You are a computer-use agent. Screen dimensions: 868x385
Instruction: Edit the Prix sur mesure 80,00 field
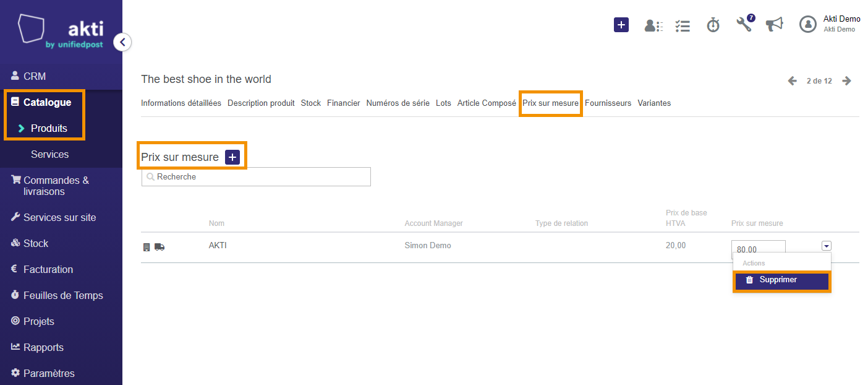[759, 247]
